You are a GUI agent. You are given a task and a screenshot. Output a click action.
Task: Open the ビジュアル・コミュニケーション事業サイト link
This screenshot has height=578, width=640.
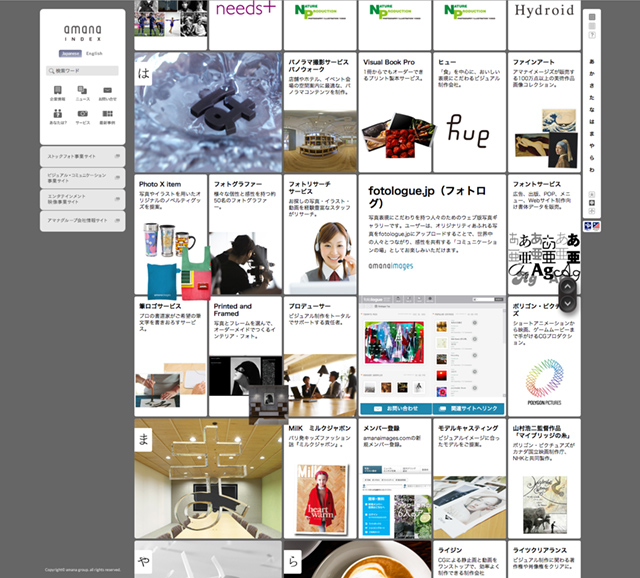[82, 178]
